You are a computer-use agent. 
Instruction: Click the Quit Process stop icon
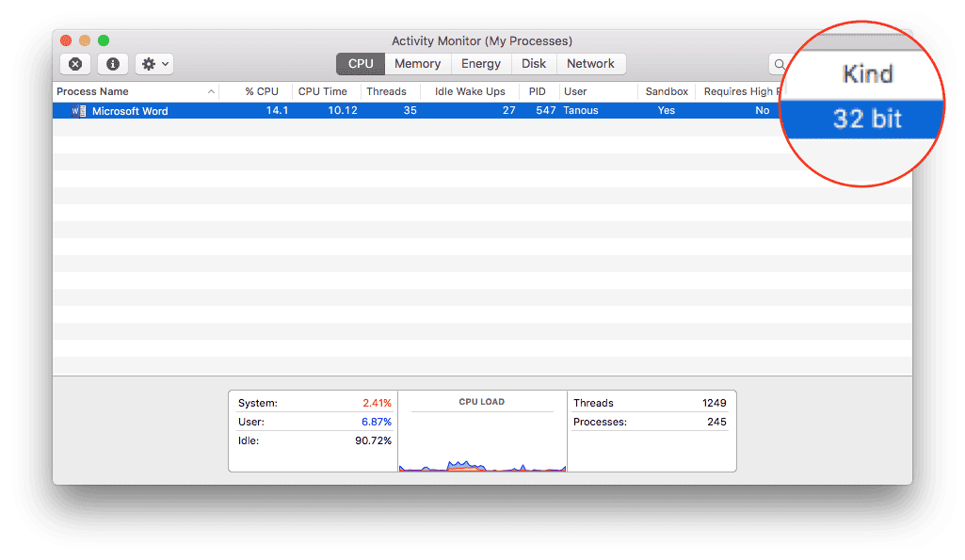click(75, 64)
